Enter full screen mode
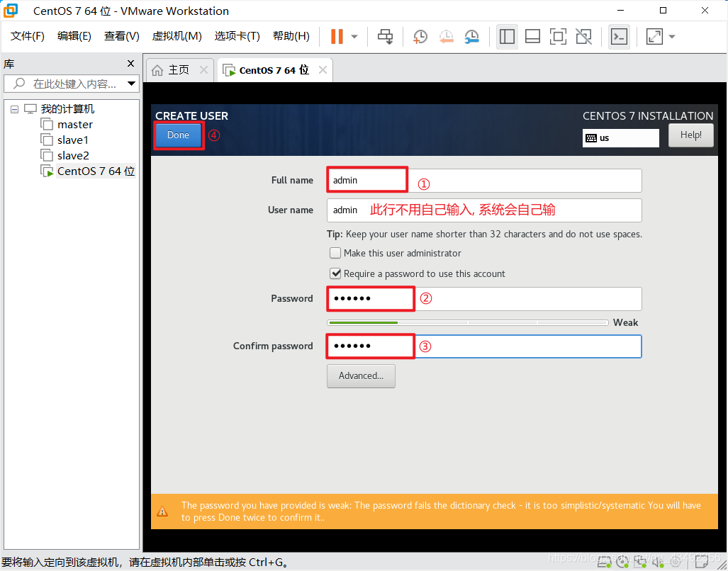 click(x=558, y=36)
